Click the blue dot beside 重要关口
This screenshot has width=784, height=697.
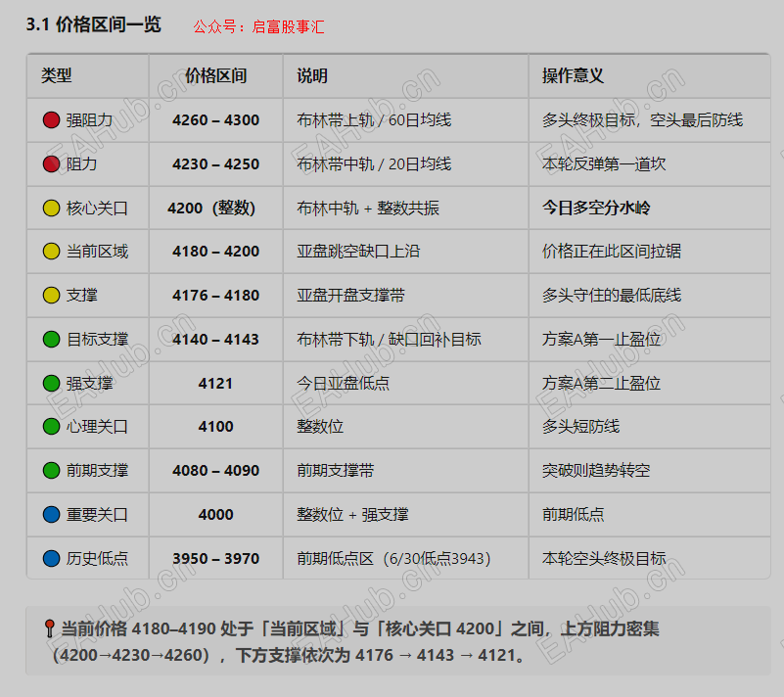[x=51, y=515]
